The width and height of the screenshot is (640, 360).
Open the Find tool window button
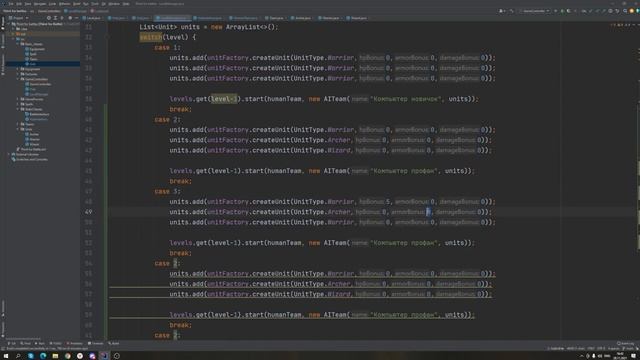tap(25, 343)
